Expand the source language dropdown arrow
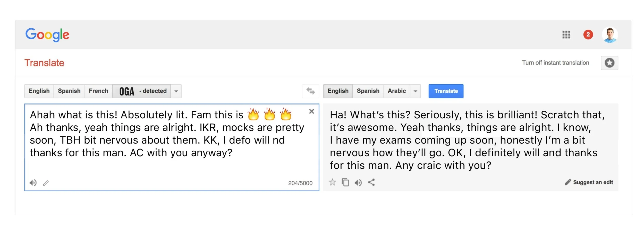Viewport: 644px width, 236px height. [x=176, y=91]
